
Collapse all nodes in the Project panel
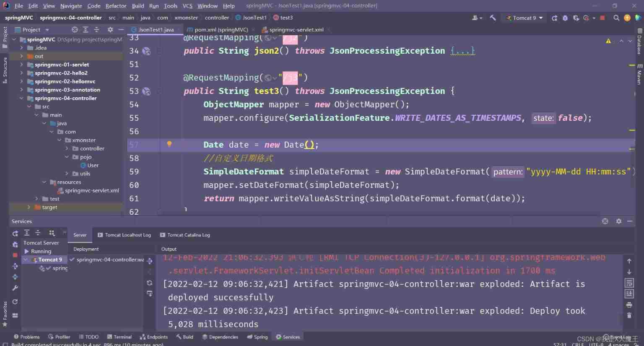(x=96, y=30)
